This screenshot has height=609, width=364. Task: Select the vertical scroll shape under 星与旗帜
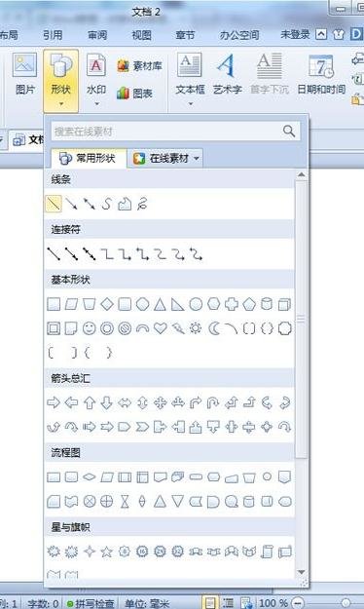[x=267, y=552]
